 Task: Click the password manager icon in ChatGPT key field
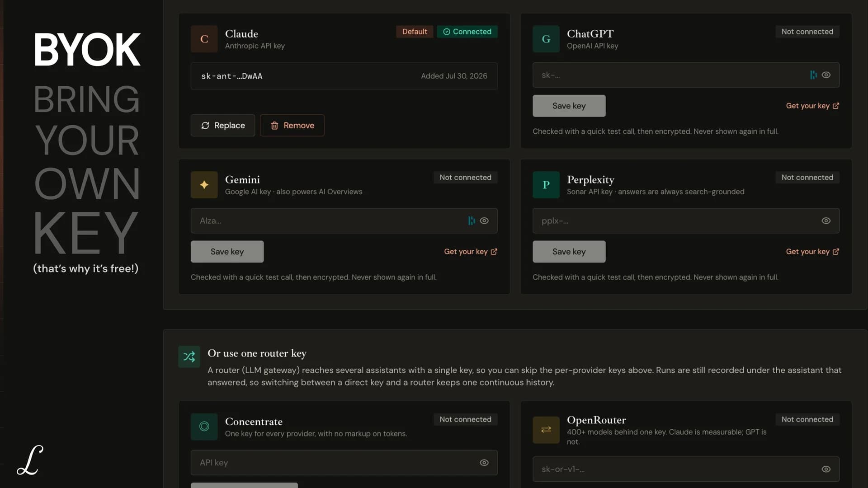[x=813, y=75]
